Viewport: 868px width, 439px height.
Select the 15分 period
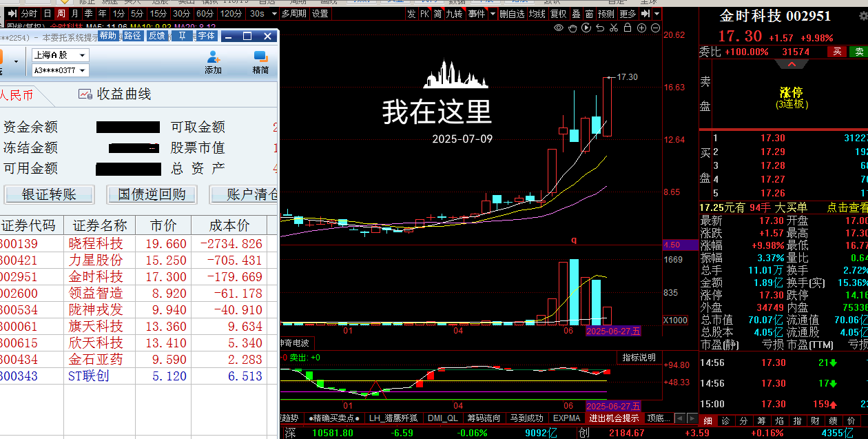click(x=158, y=14)
